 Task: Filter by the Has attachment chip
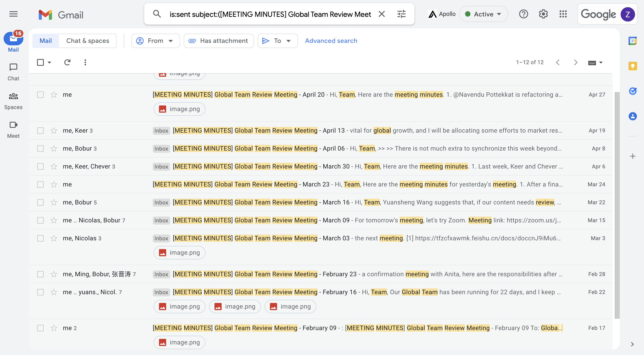click(219, 41)
